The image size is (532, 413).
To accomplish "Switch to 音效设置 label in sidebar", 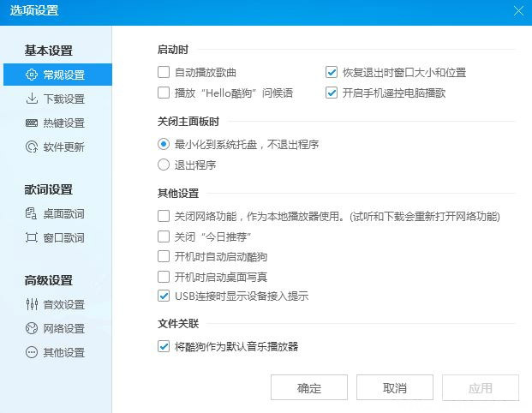I will tap(63, 304).
